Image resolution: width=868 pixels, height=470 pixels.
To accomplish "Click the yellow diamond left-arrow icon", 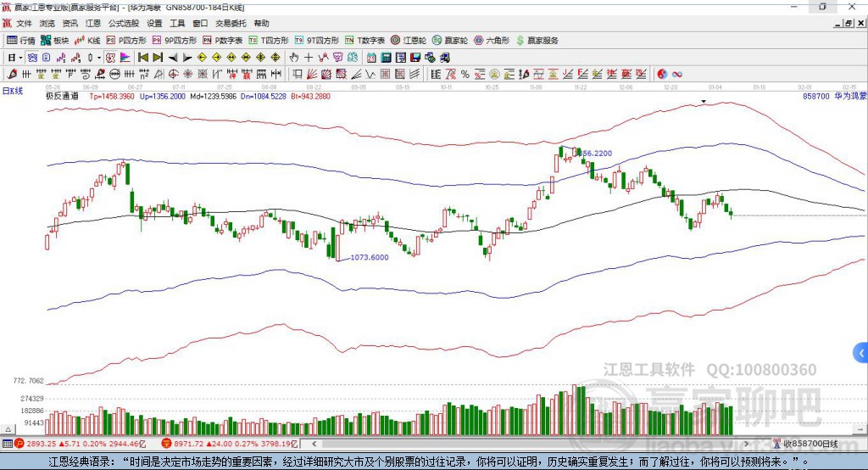I will [x=202, y=57].
